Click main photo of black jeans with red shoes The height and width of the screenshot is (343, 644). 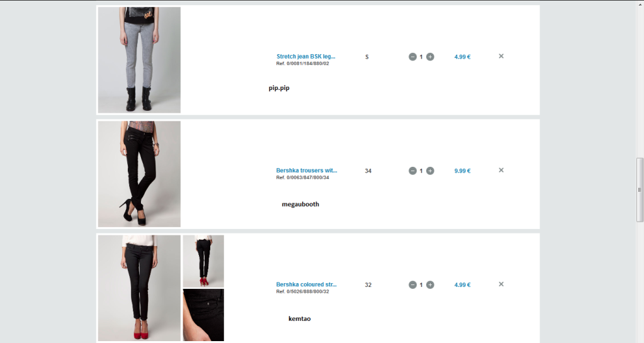[139, 288]
